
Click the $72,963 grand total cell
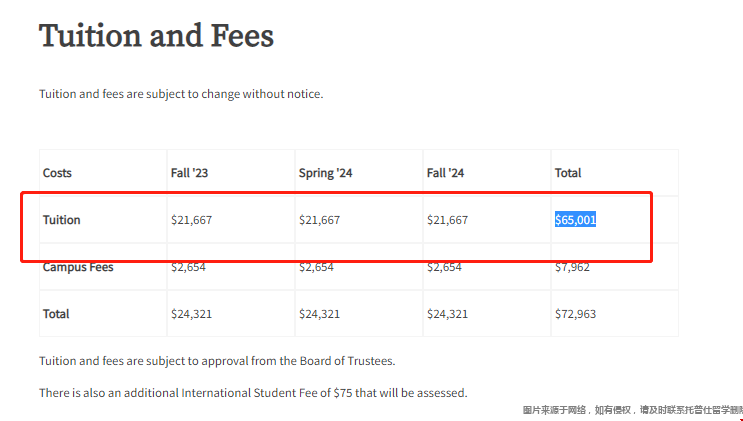(575, 314)
